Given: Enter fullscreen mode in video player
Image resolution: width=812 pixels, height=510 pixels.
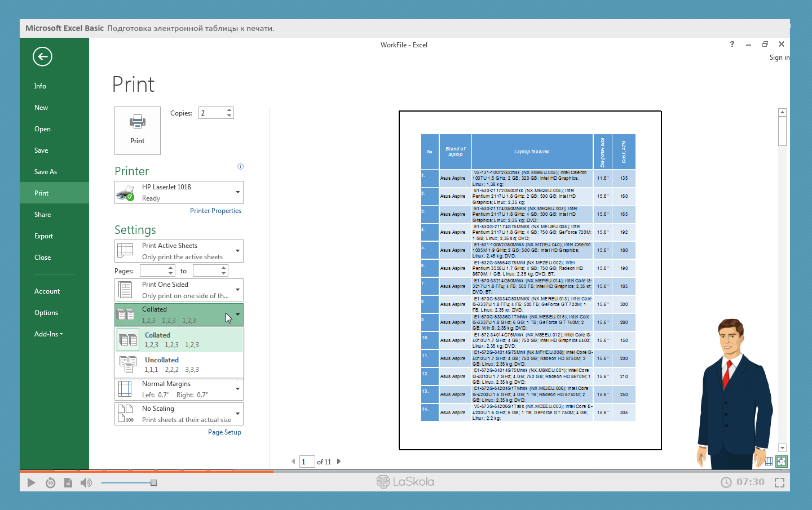Looking at the screenshot, I should tap(779, 482).
